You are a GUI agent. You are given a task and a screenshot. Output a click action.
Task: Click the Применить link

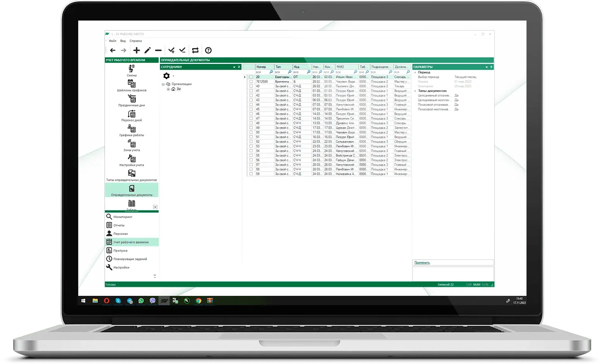click(422, 263)
